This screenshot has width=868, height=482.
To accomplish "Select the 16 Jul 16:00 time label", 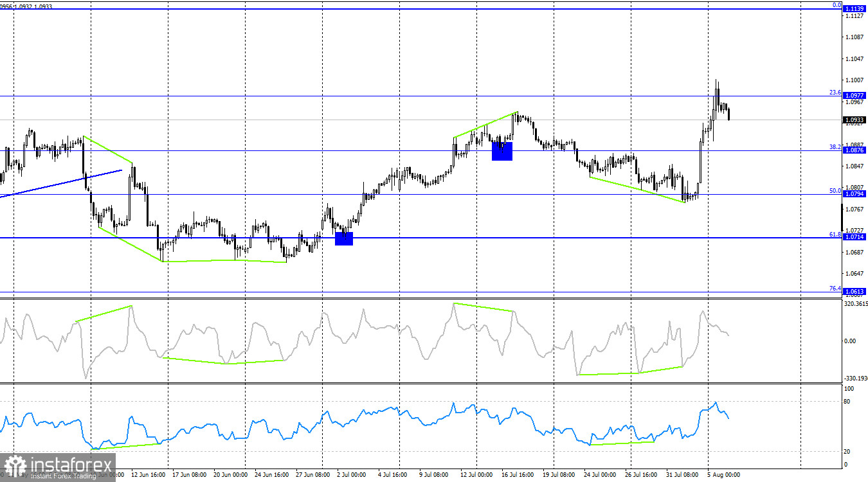I will point(519,475).
